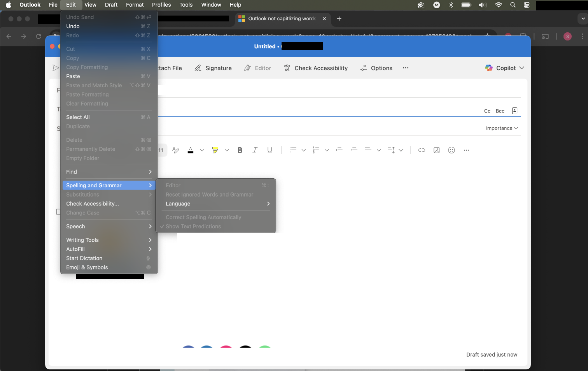Set text alignment with the align icon
The height and width of the screenshot is (371, 588).
click(x=368, y=150)
